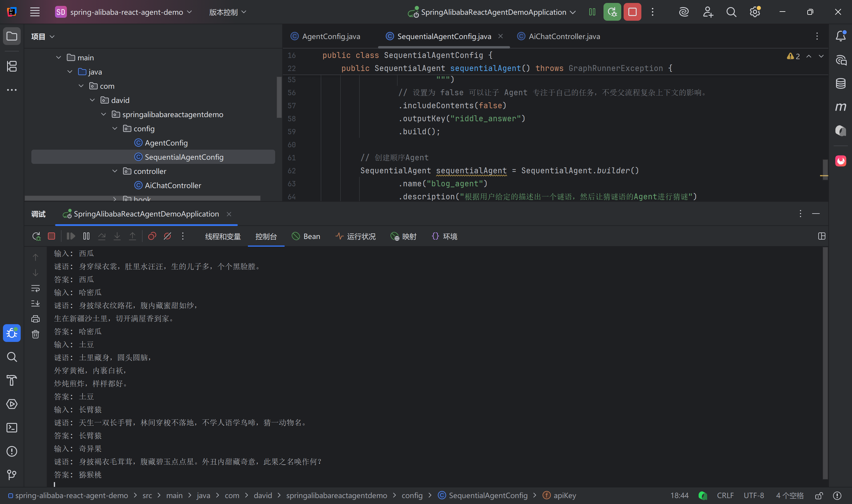Collapse the java folder
This screenshot has height=504, width=852.
[x=70, y=72]
